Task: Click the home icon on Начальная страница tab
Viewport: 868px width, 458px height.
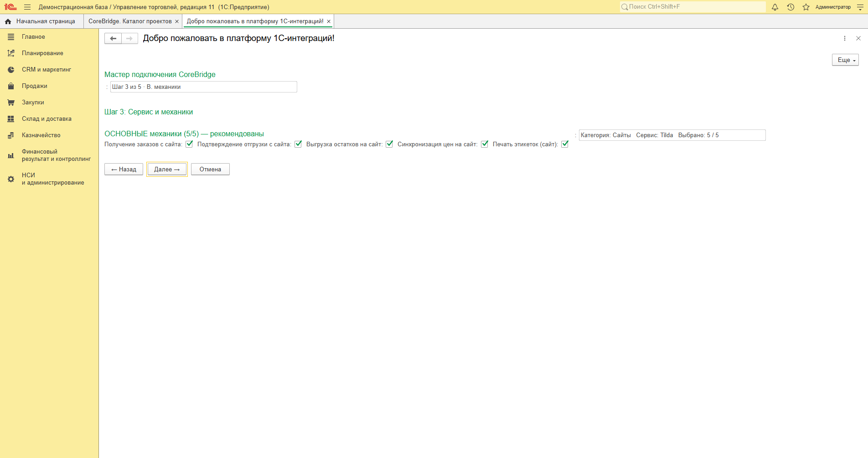Action: (8, 21)
